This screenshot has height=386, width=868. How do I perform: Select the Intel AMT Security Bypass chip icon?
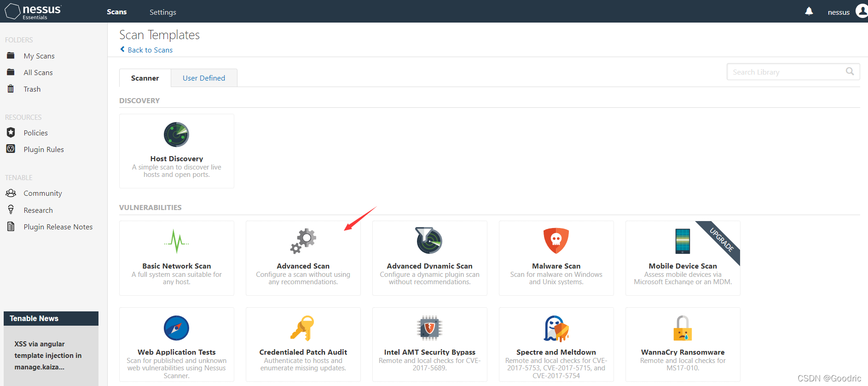[429, 328]
